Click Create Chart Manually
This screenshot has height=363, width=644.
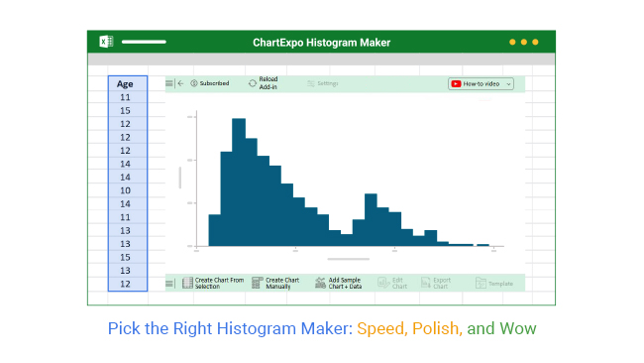(x=275, y=283)
